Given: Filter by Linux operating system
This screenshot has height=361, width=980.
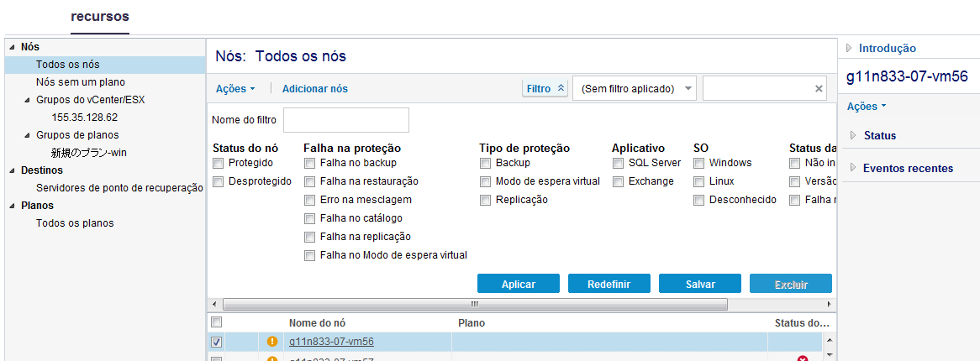Looking at the screenshot, I should click(698, 181).
